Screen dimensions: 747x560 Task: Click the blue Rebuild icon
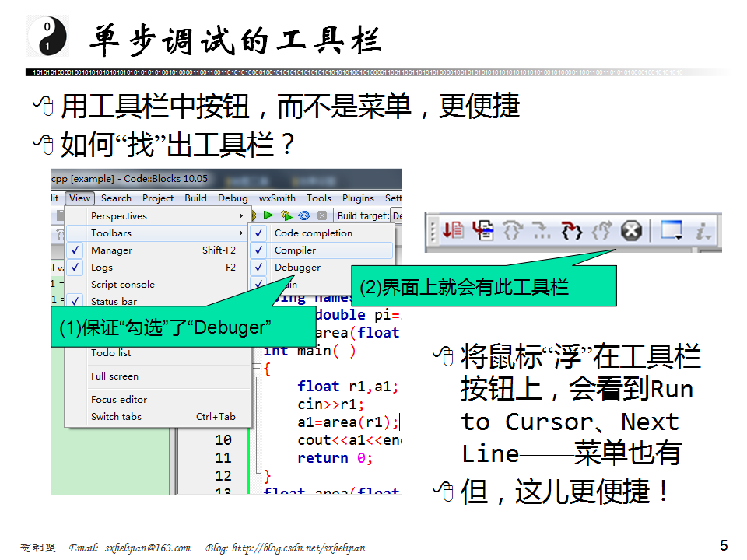tap(304, 215)
